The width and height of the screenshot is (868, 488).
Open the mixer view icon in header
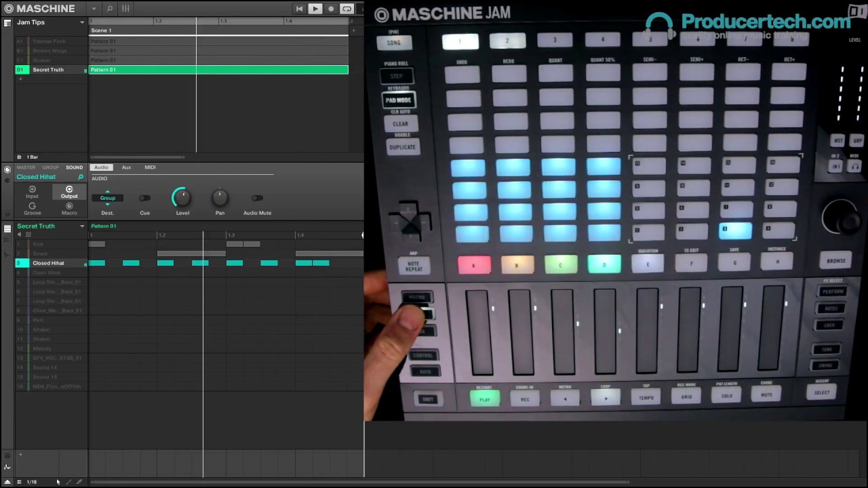[x=125, y=9]
